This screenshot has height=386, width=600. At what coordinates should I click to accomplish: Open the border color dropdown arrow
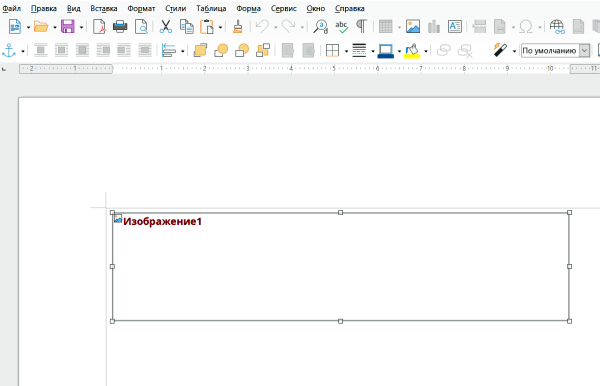tap(399, 51)
